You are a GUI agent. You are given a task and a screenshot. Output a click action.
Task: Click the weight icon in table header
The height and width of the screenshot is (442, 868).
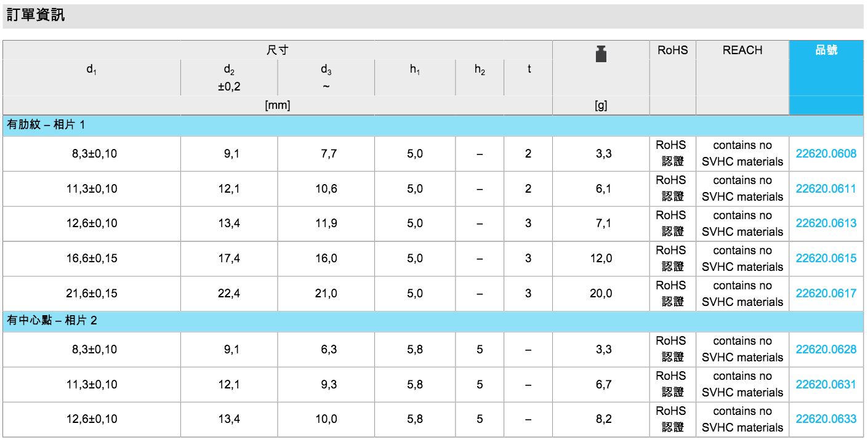[601, 54]
